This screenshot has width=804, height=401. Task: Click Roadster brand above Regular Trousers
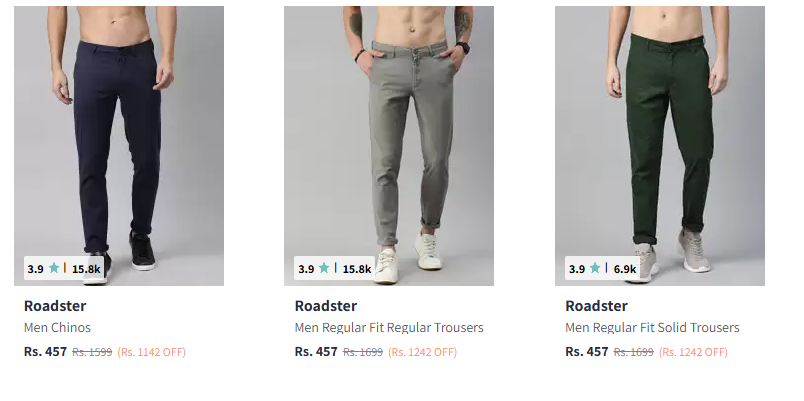point(326,306)
